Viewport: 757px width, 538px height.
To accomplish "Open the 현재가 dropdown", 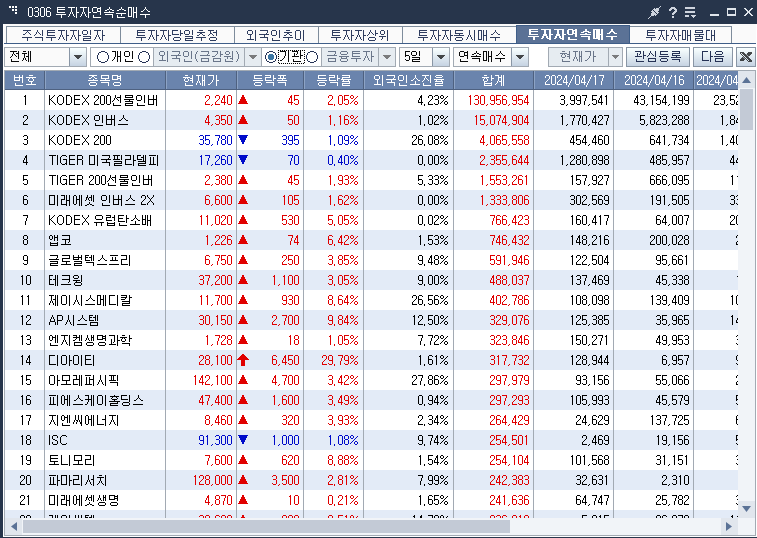I will pos(615,57).
